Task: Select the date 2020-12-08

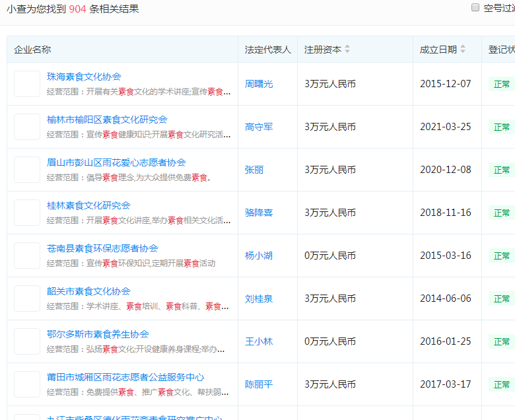Action: 446,170
